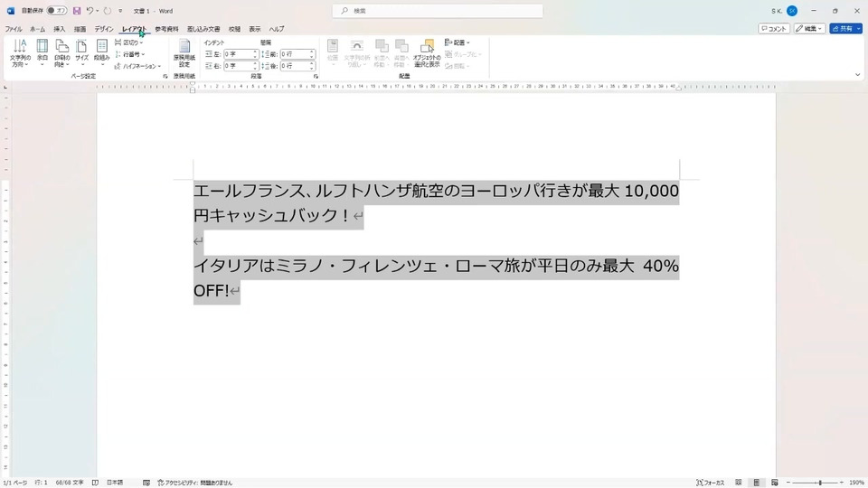
Task: Toggle the AutoSave (自動保存) switch
Action: point(56,11)
